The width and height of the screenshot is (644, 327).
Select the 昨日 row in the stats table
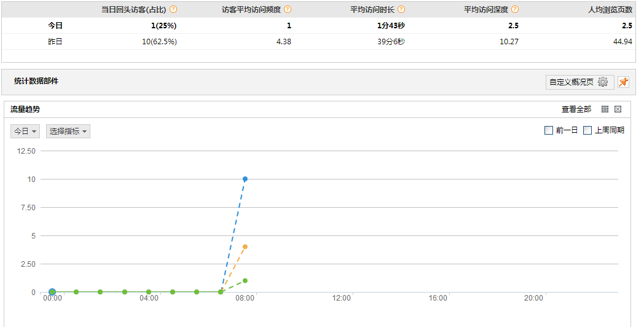[x=319, y=42]
